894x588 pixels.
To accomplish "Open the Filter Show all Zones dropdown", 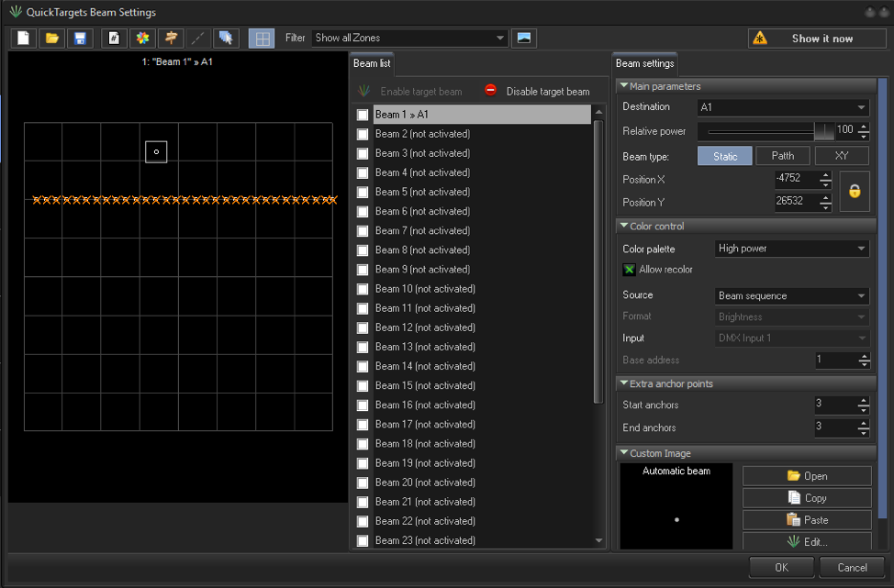I will (409, 39).
